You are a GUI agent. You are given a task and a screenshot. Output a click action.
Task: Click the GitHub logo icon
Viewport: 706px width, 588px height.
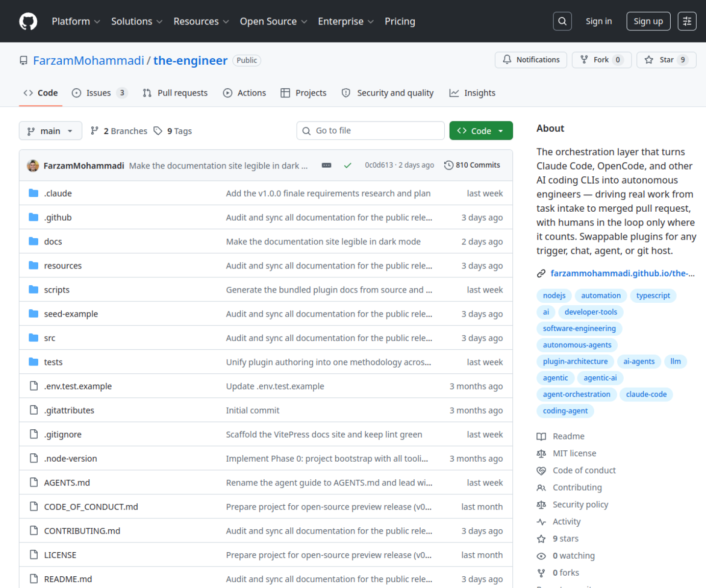(x=28, y=22)
